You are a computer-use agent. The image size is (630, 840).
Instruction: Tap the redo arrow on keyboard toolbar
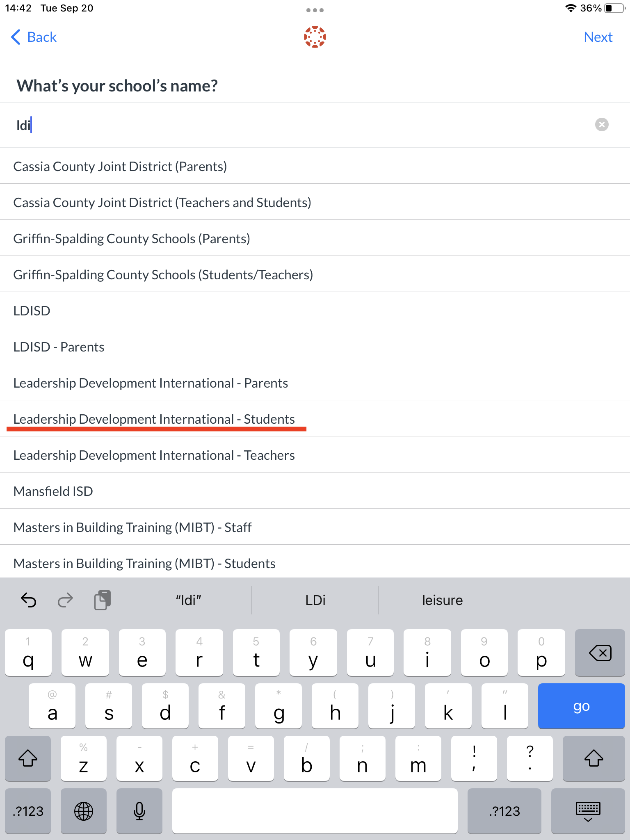coord(65,600)
